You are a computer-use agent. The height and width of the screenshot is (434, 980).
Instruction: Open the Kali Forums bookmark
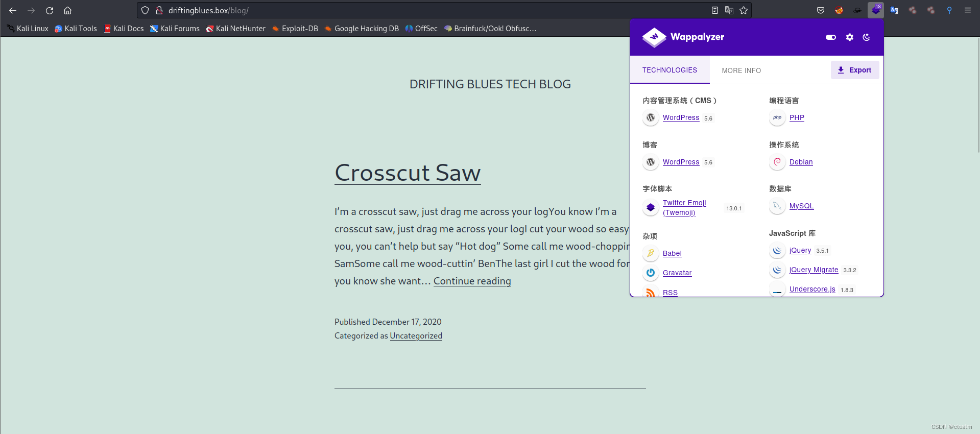(175, 29)
